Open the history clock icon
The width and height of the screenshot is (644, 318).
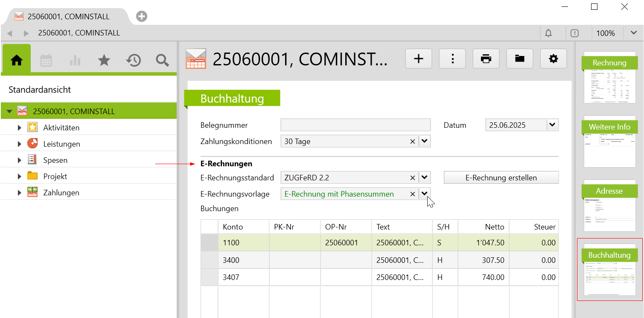[133, 60]
